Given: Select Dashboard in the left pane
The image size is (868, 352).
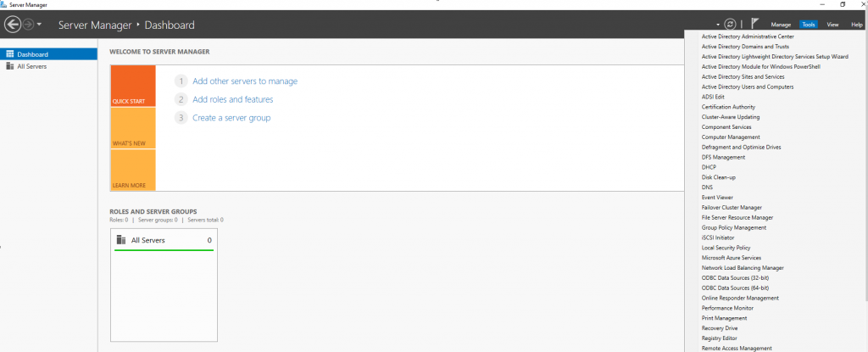Looking at the screenshot, I should click(x=48, y=54).
